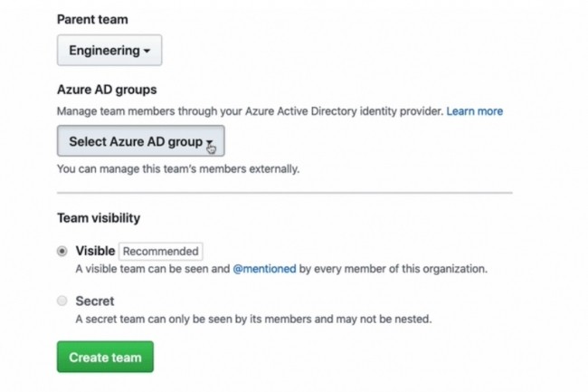588x392 pixels.
Task: Click the Team visibility heading
Action: [x=99, y=218]
